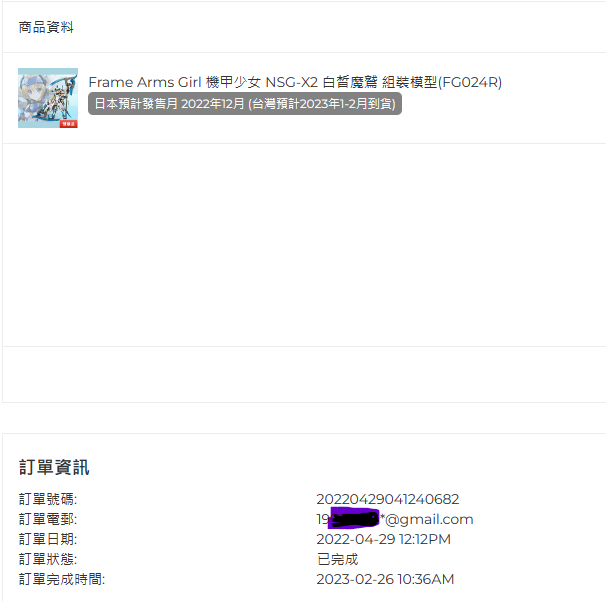The image size is (606, 601).
Task: Open the Frame Arms Girl product thumbnail
Action: click(x=48, y=98)
